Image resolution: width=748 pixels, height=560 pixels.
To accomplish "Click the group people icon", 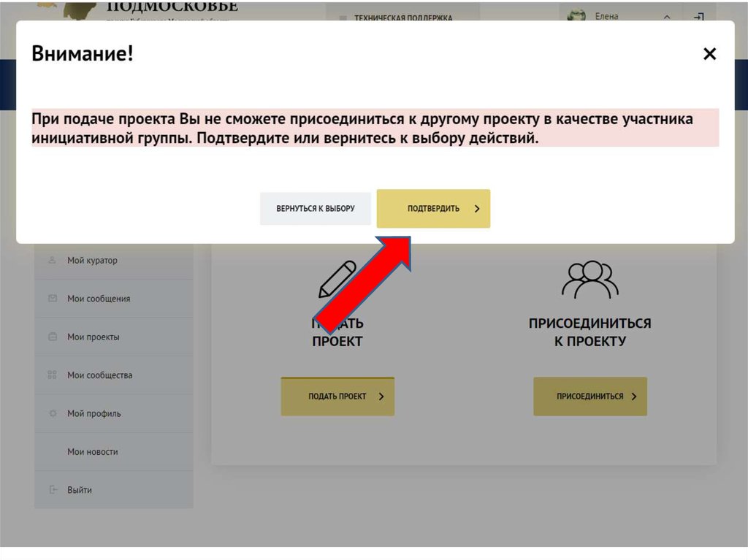I will point(590,280).
